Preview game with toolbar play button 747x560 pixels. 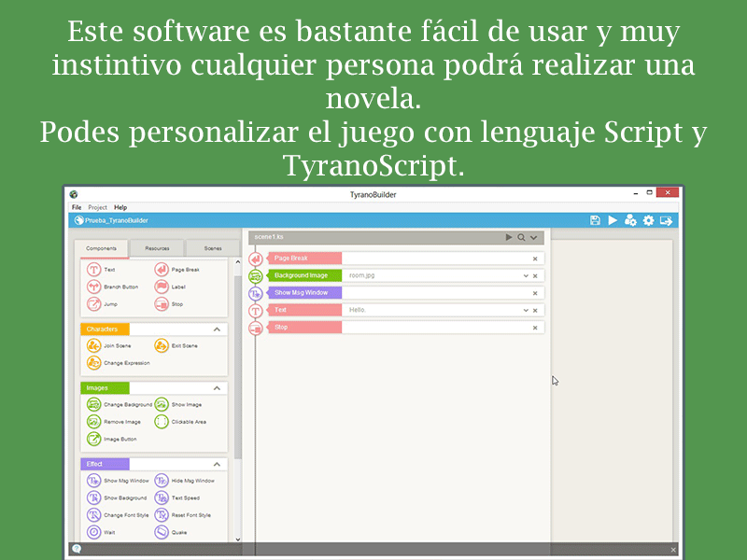click(613, 220)
